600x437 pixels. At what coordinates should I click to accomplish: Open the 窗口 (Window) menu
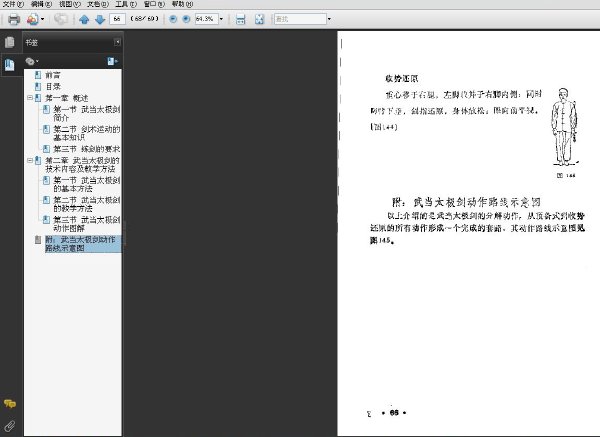point(154,4)
